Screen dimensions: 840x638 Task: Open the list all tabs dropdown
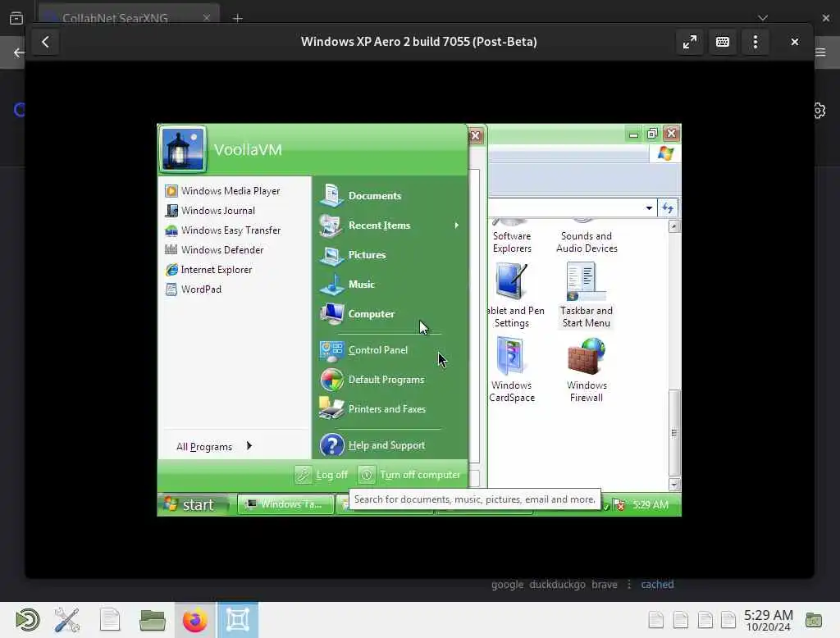tap(763, 18)
